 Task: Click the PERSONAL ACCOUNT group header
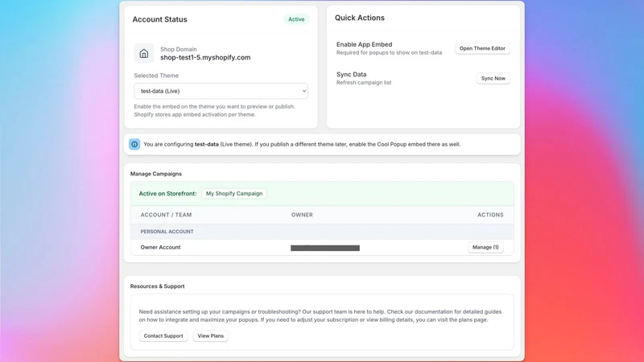pyautogui.click(x=167, y=232)
